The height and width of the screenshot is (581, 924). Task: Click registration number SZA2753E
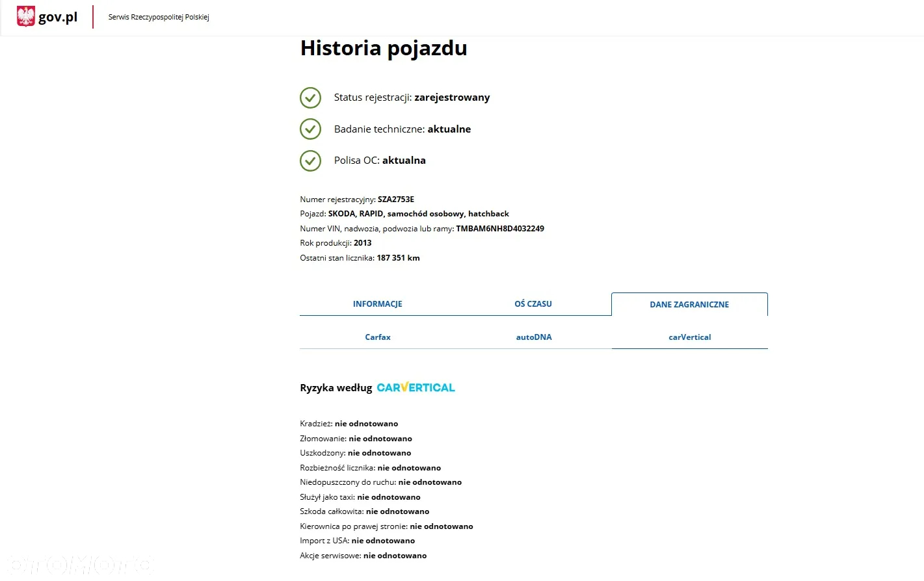tap(396, 200)
